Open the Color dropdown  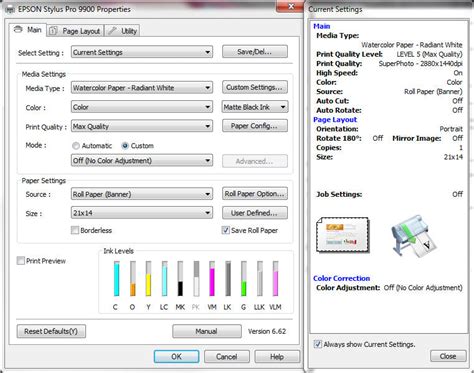tap(142, 107)
